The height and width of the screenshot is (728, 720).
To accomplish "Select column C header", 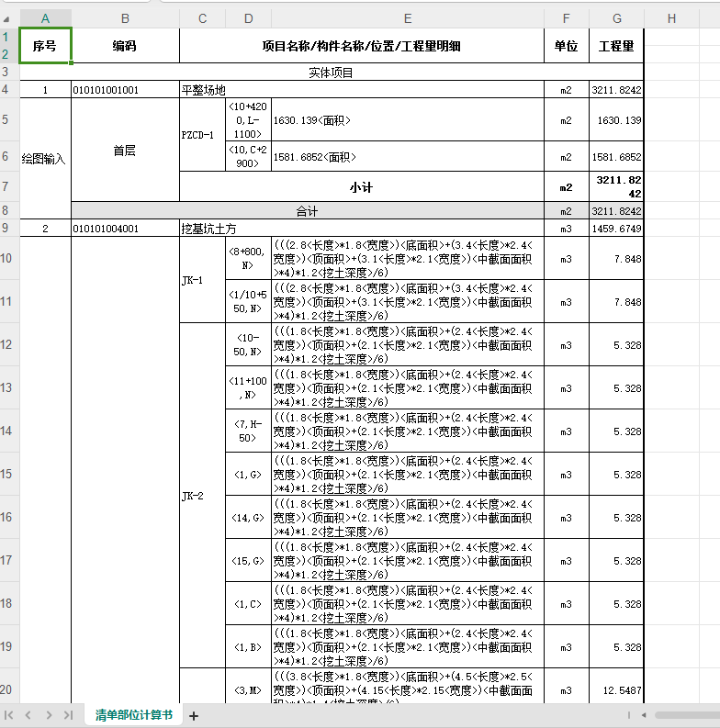I will (202, 18).
